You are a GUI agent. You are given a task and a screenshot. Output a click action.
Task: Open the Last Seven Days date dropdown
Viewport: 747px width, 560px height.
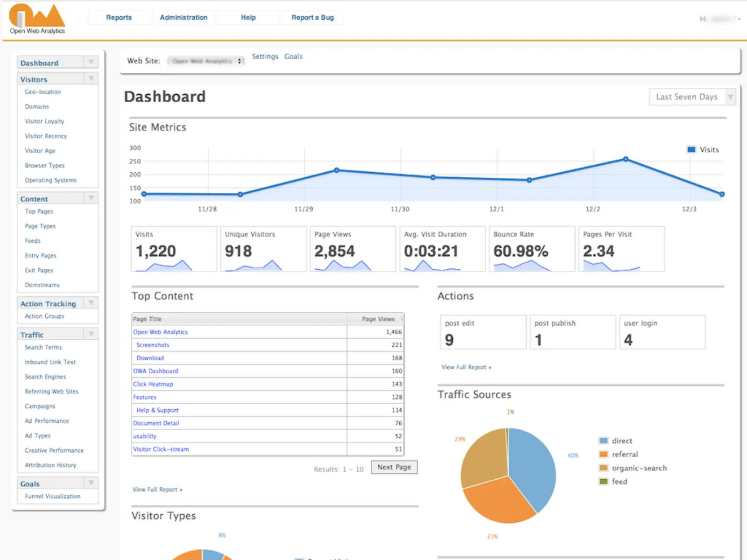[x=692, y=97]
